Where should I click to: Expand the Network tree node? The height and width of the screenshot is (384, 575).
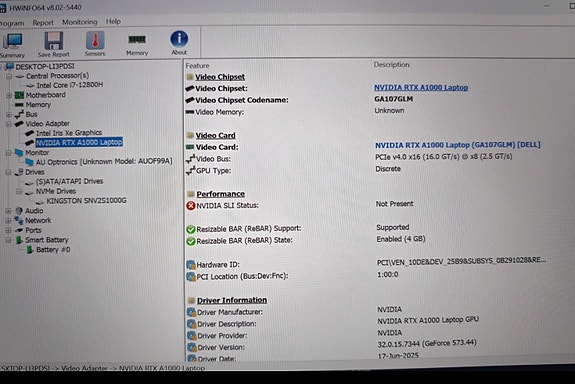[8, 221]
